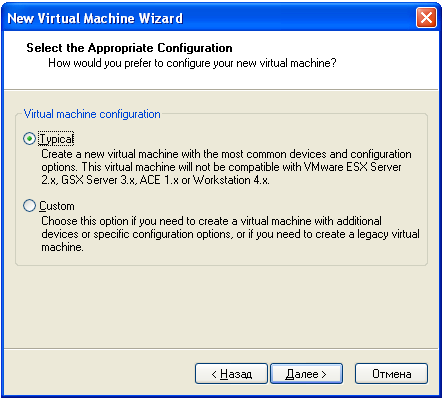
Task: Click the "GSX Server 3.x" text
Action: [99, 180]
